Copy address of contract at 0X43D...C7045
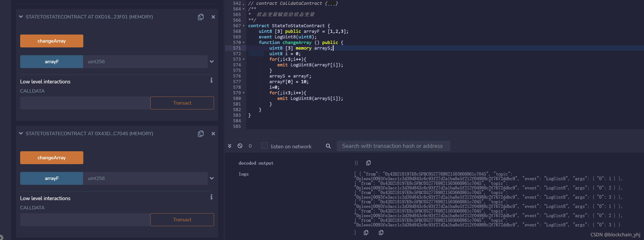 tap(200, 134)
